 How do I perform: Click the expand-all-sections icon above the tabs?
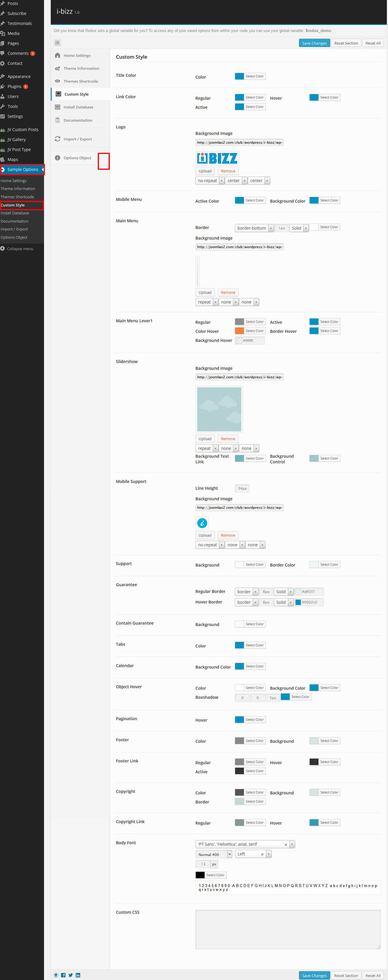click(58, 43)
